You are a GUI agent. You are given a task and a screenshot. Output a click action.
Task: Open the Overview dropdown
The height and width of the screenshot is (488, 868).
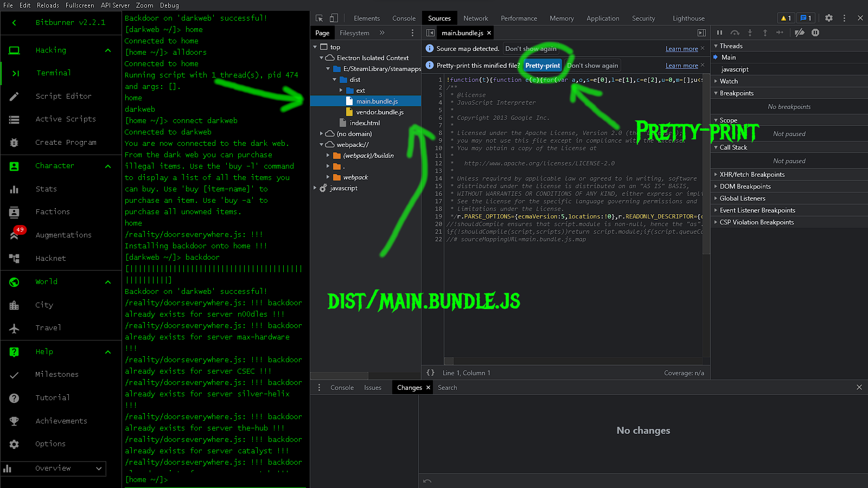pos(53,468)
